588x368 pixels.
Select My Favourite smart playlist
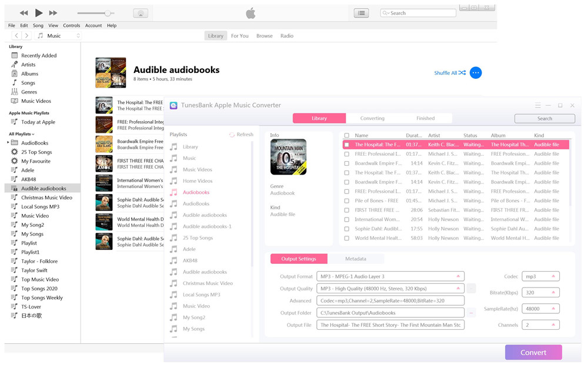[x=36, y=161]
